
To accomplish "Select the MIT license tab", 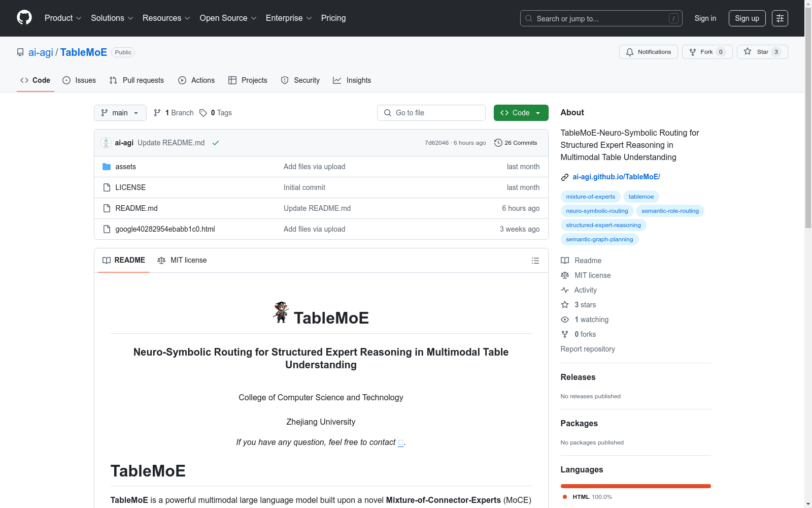I will pyautogui.click(x=182, y=260).
